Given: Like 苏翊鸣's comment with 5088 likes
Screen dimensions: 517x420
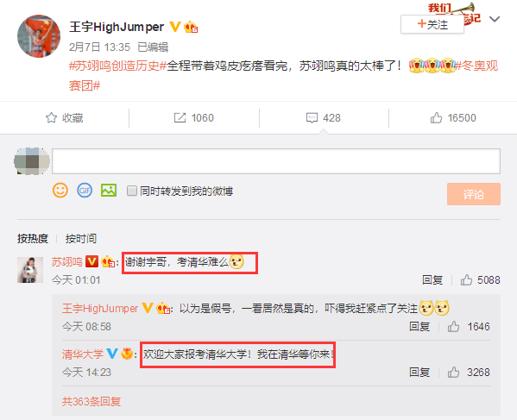Looking at the screenshot, I should coord(466,280).
